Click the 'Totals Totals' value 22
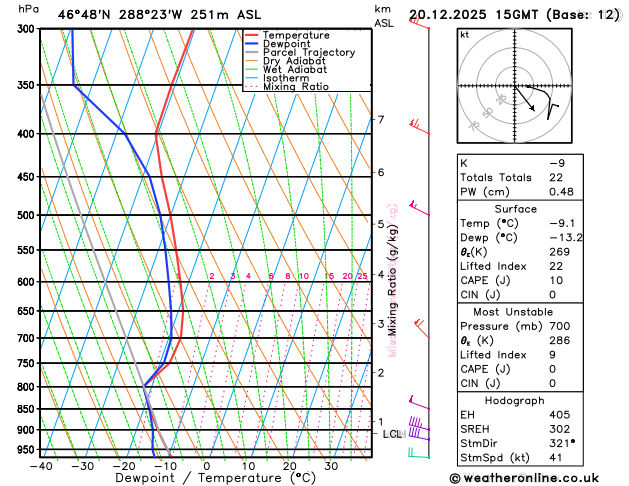This screenshot has width=629, height=486. (x=556, y=178)
